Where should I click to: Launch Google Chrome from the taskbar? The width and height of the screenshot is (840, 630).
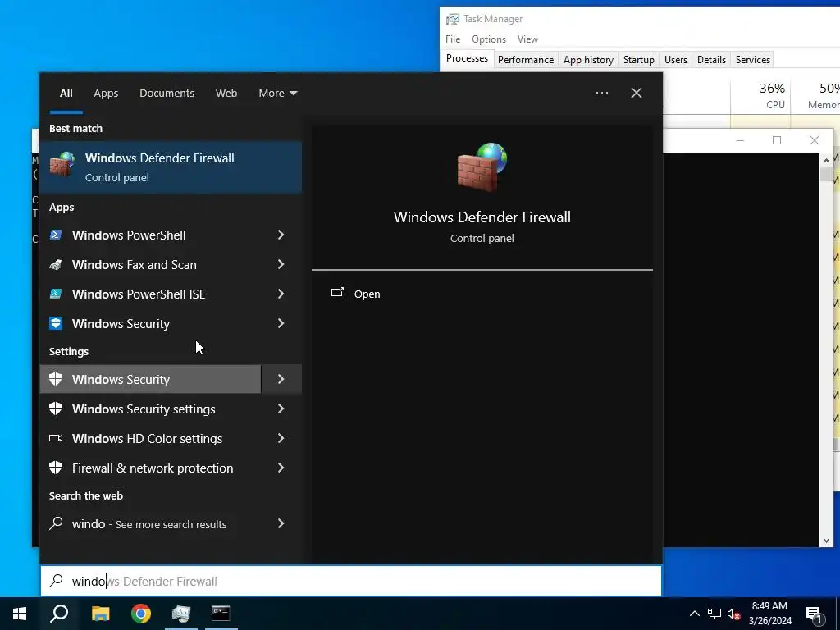click(x=141, y=614)
